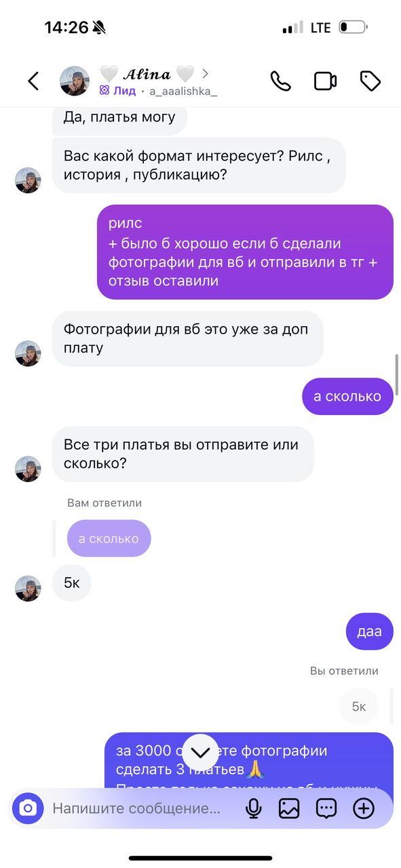Open the a_aaalishka_ username link
This screenshot has height=868, width=401.
coord(183,91)
